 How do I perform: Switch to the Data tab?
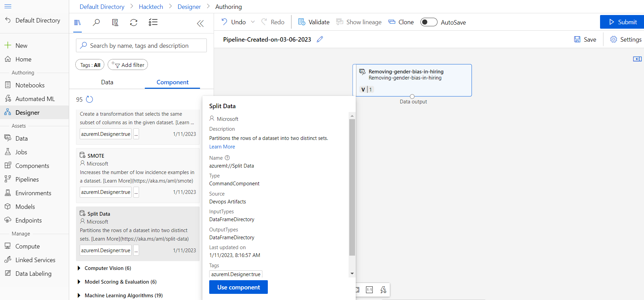[107, 82]
